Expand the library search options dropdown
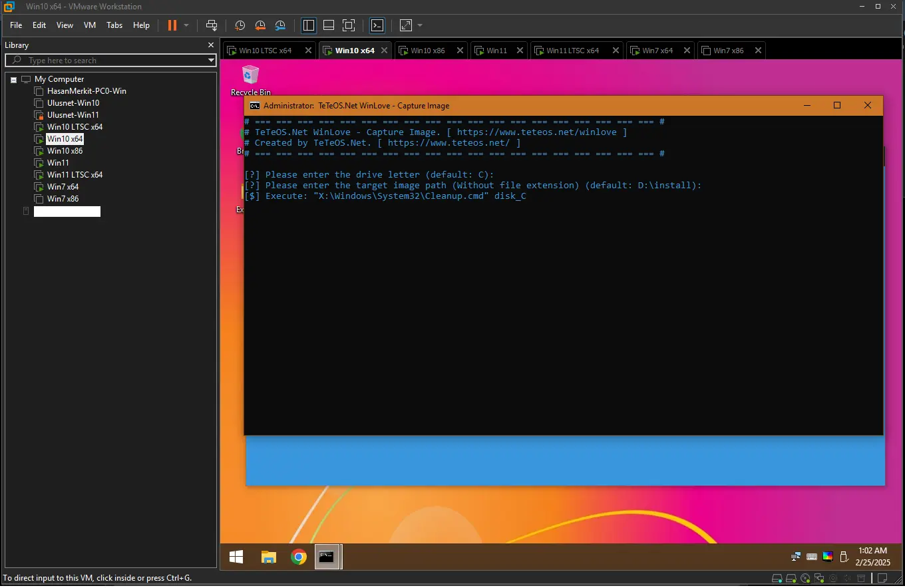This screenshot has width=905, height=588. pyautogui.click(x=211, y=60)
